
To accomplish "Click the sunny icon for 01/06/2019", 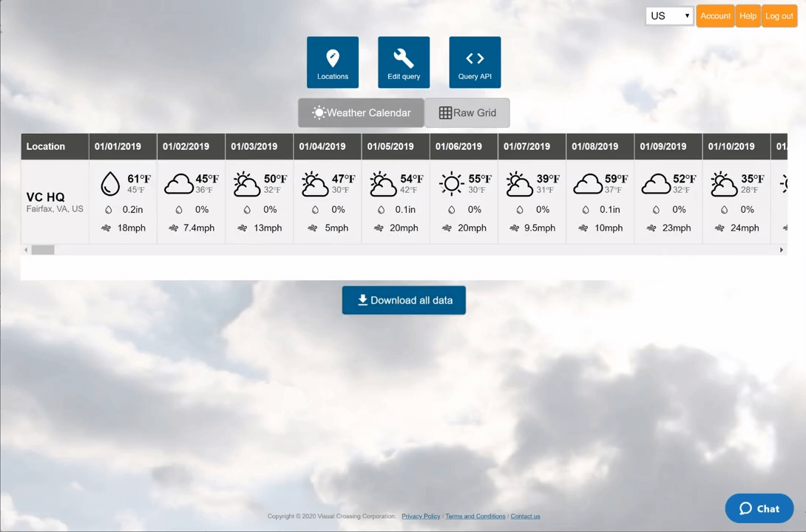I will point(451,183).
